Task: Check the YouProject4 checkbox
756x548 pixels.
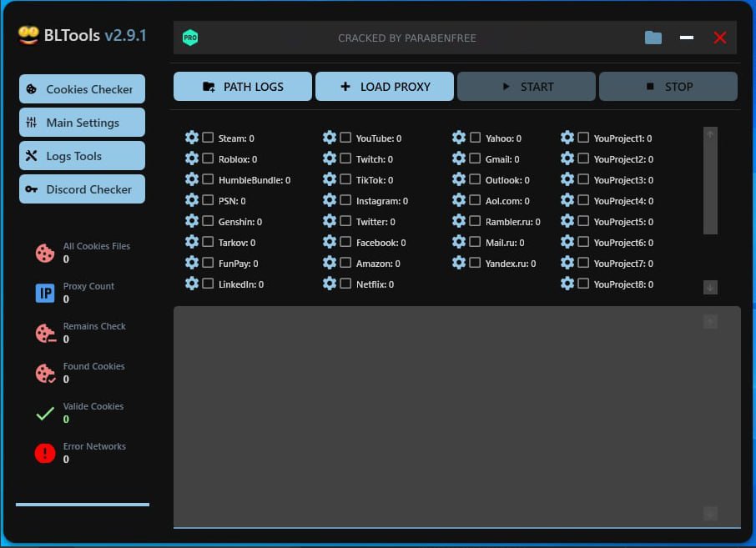Action: (x=583, y=200)
